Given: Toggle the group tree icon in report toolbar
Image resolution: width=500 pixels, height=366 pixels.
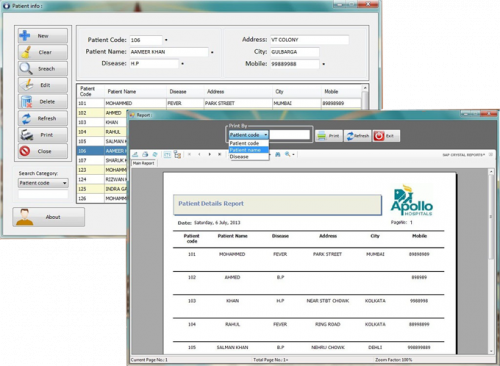Looking at the screenshot, I should [177, 154].
